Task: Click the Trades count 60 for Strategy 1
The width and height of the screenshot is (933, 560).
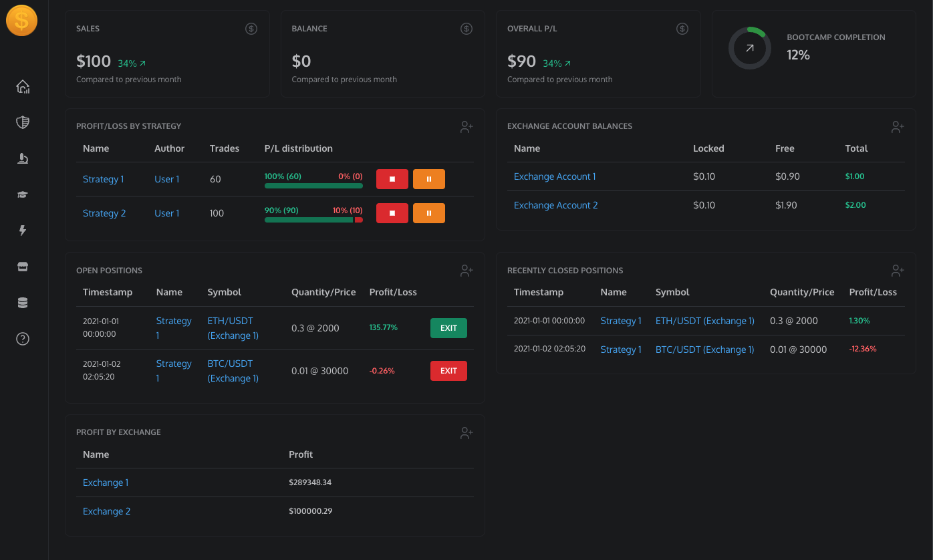Action: coord(215,179)
